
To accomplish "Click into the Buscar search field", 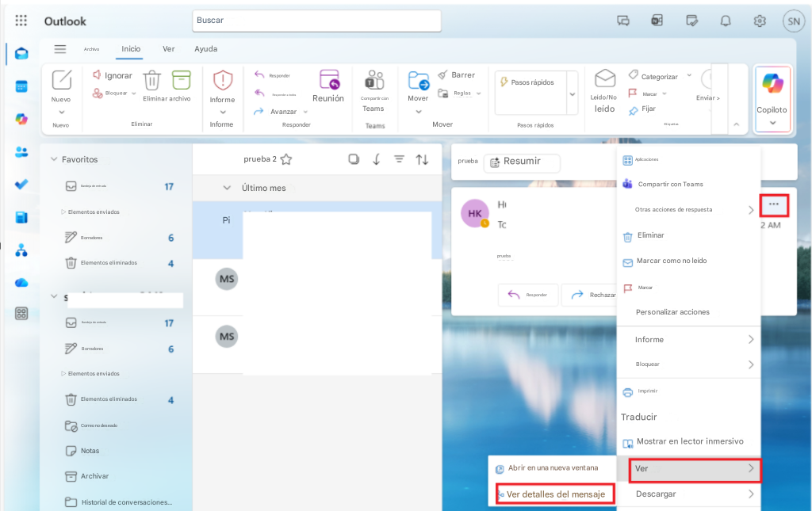I will [x=316, y=21].
